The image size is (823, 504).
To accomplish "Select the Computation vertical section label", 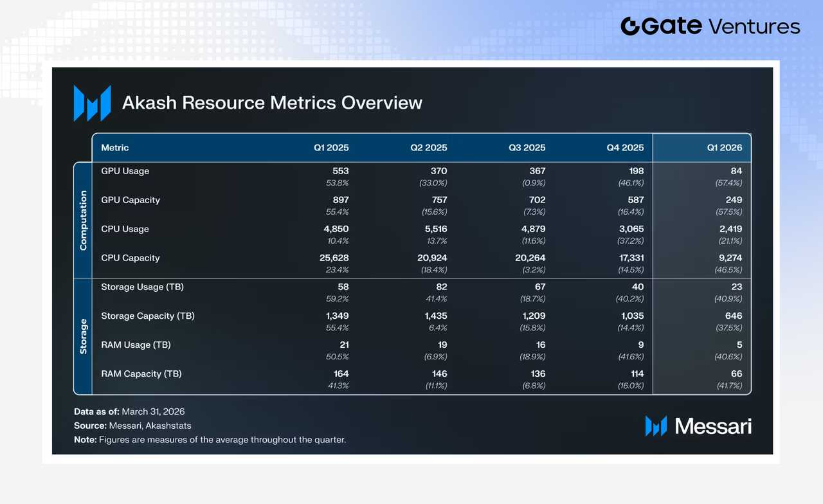I will [83, 220].
